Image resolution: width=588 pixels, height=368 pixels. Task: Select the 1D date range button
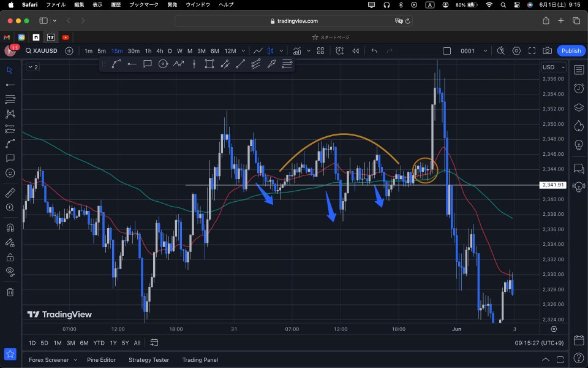coord(32,343)
